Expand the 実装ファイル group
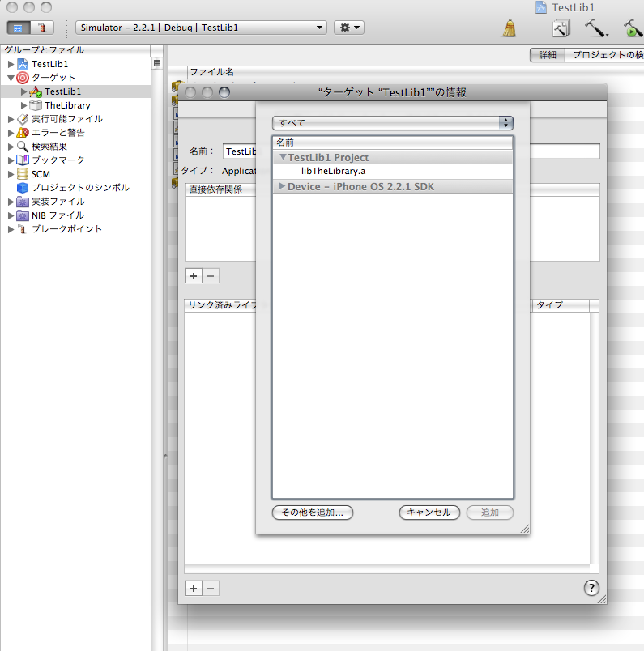Viewport: 644px width, 651px height. point(11,202)
